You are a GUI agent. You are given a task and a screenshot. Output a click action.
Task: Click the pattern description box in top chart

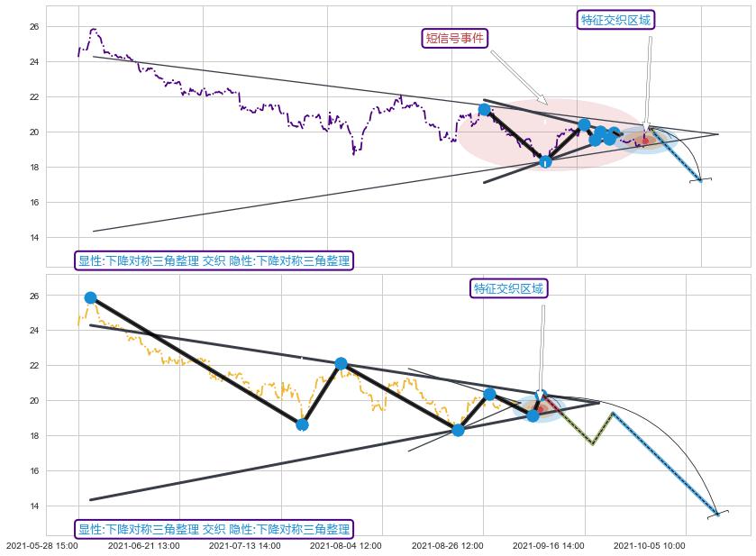213,260
